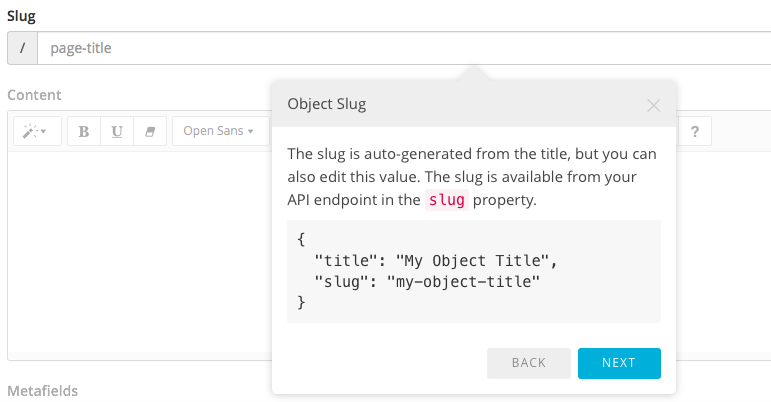Click the eraser remove-formatting icon
Viewport: 771px width, 402px height.
pyautogui.click(x=150, y=131)
